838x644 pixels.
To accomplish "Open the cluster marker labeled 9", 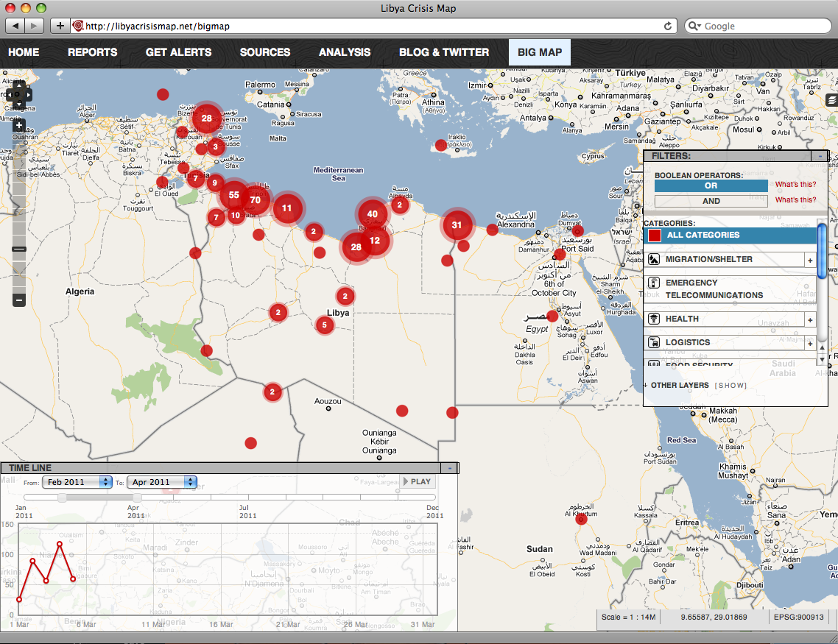I will (x=215, y=183).
